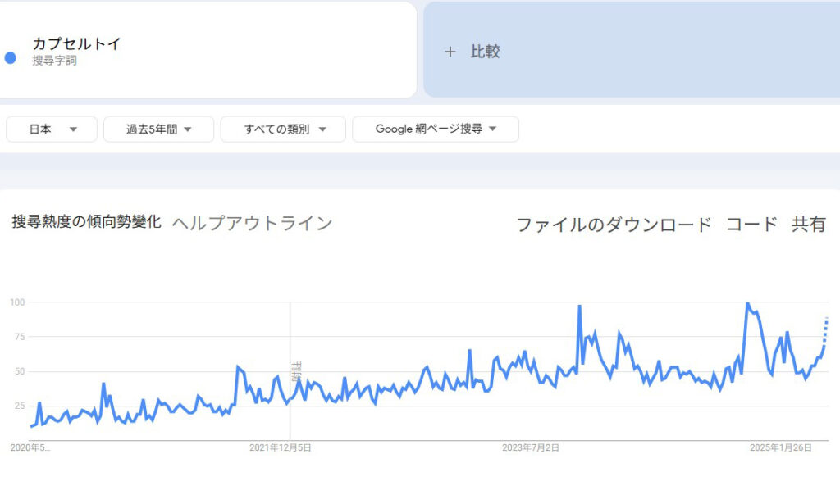Click the 共有 share icon
This screenshot has width=840, height=504.
[x=808, y=224]
